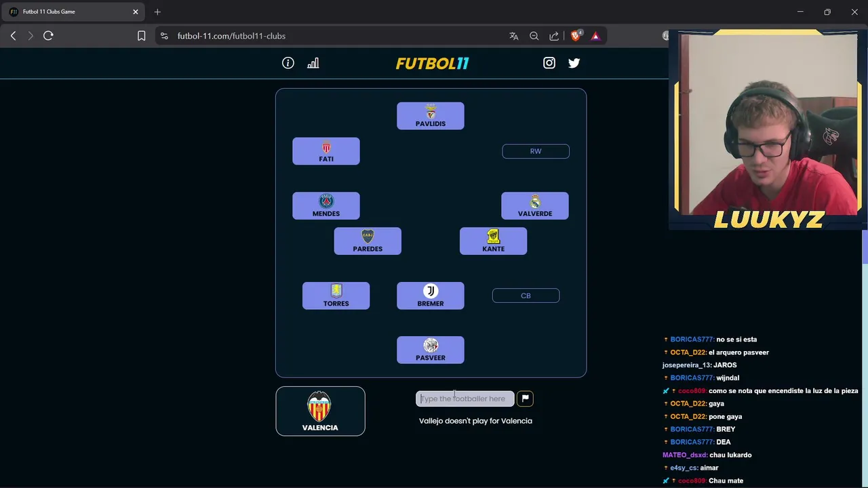The image size is (868, 488).
Task: Click chat message 'BREY'
Action: 726,429
